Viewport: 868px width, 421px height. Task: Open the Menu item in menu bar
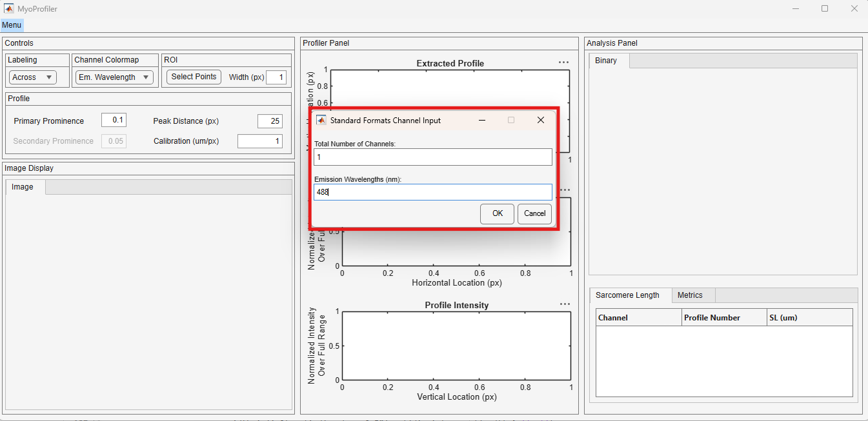tap(12, 25)
